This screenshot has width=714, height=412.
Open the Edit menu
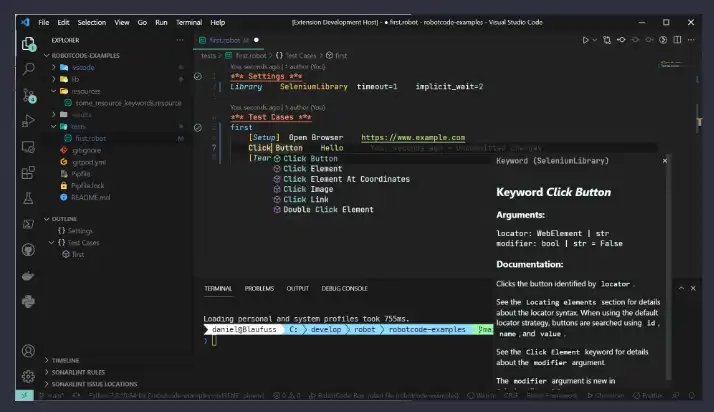coord(63,22)
